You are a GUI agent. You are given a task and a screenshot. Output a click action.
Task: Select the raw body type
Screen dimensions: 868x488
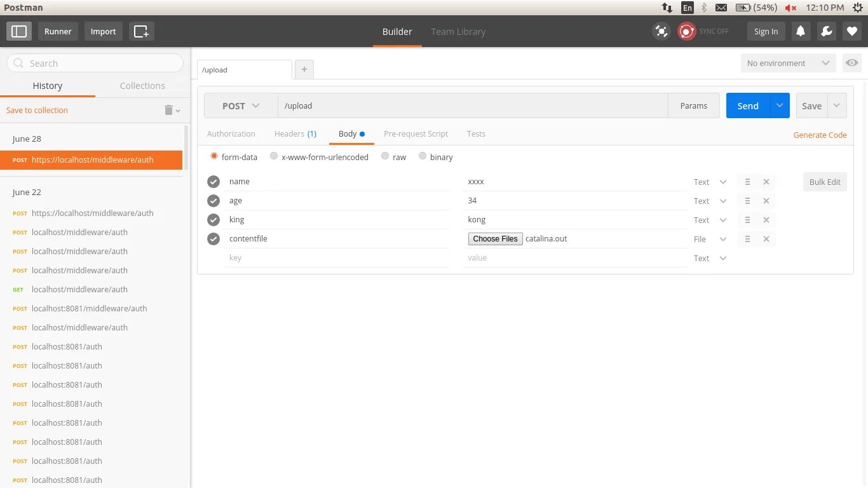[385, 156]
